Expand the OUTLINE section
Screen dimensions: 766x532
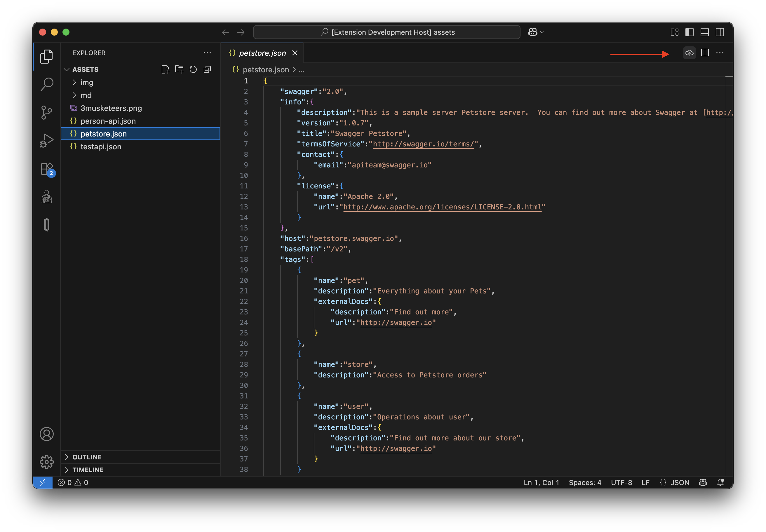[x=87, y=457]
